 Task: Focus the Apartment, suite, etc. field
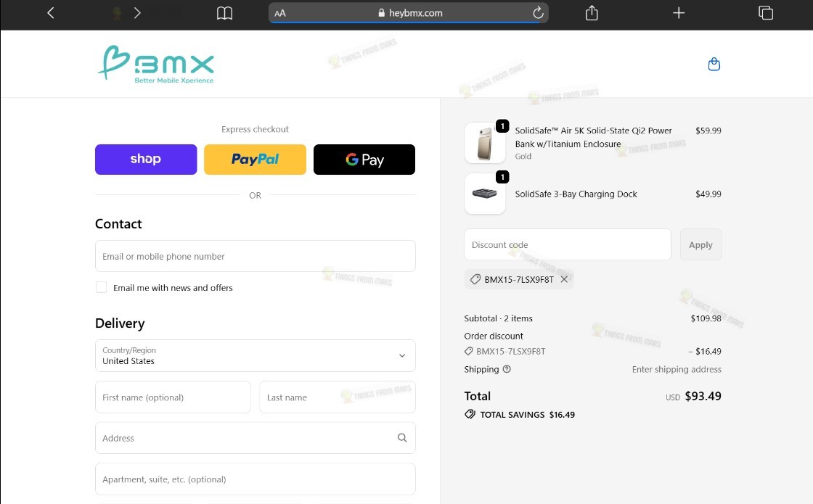(255, 479)
